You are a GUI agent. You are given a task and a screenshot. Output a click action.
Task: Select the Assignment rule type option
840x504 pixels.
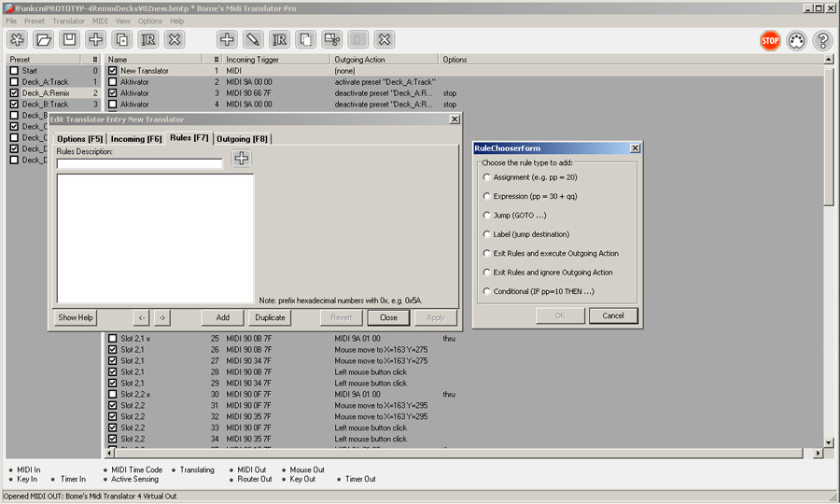pos(486,177)
